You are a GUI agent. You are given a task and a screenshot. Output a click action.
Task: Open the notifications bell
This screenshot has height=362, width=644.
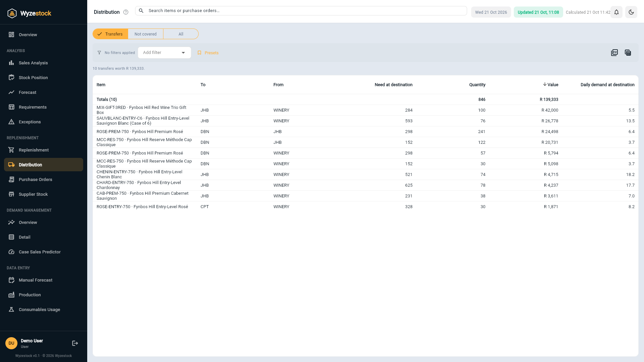coord(616,12)
